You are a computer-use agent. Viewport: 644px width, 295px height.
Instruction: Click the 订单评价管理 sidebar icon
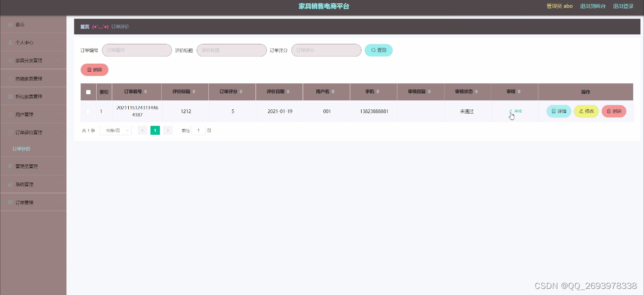click(x=10, y=132)
